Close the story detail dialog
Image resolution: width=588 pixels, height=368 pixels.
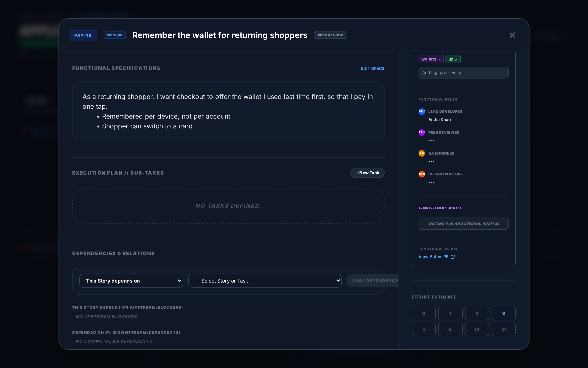tap(512, 35)
